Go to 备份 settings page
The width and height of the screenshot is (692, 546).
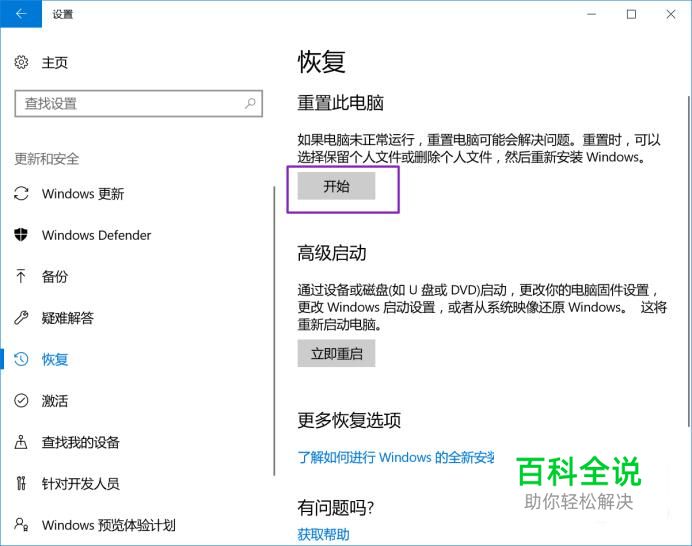click(55, 276)
